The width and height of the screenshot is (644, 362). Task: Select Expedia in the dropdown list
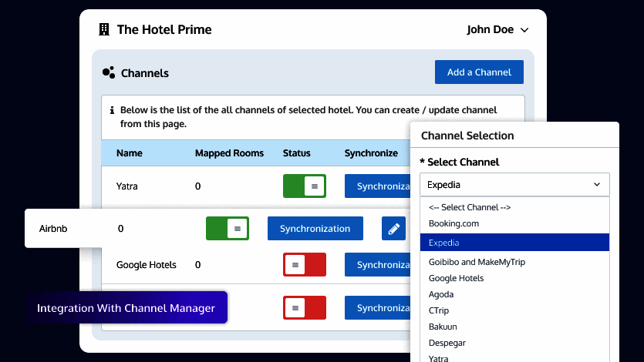pyautogui.click(x=444, y=243)
